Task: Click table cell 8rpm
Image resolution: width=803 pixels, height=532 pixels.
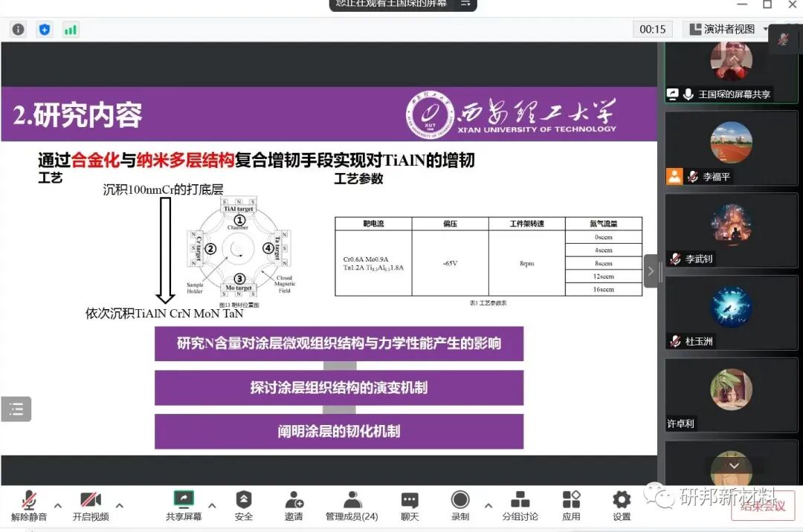Action: [x=527, y=263]
